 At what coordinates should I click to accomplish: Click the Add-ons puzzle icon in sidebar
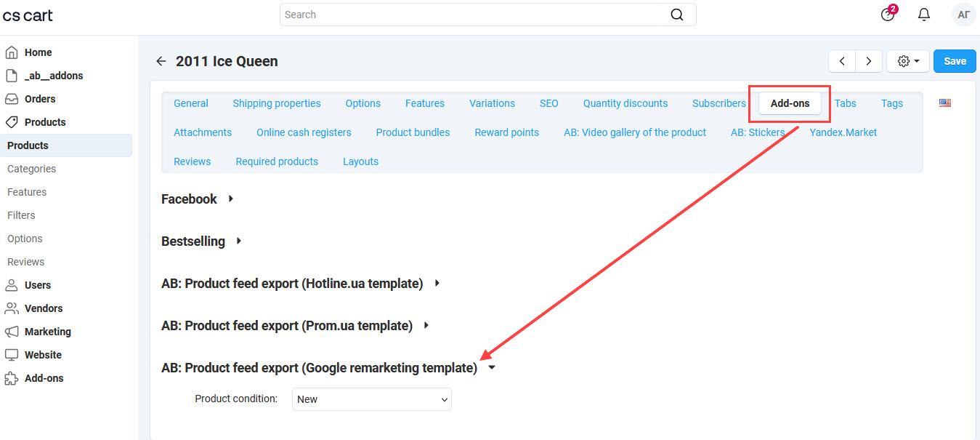click(x=12, y=377)
